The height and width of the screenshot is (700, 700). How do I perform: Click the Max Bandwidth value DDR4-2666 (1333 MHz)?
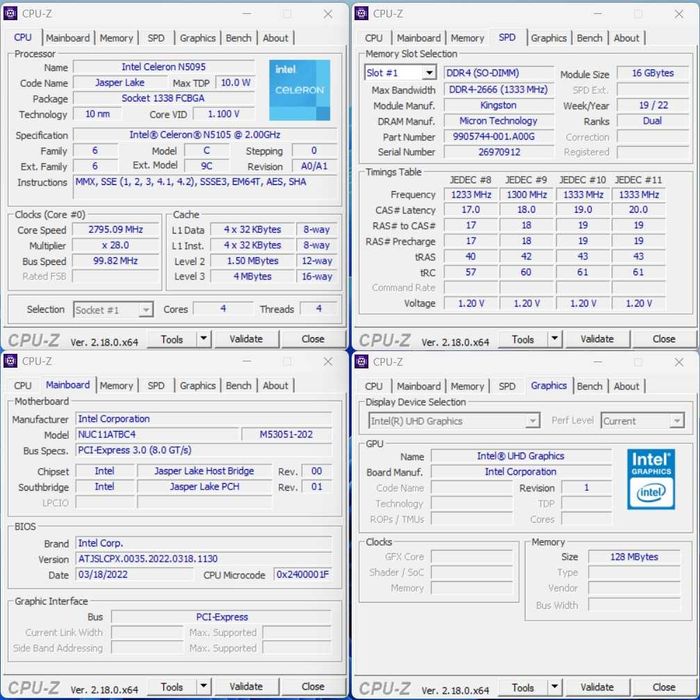click(499, 89)
